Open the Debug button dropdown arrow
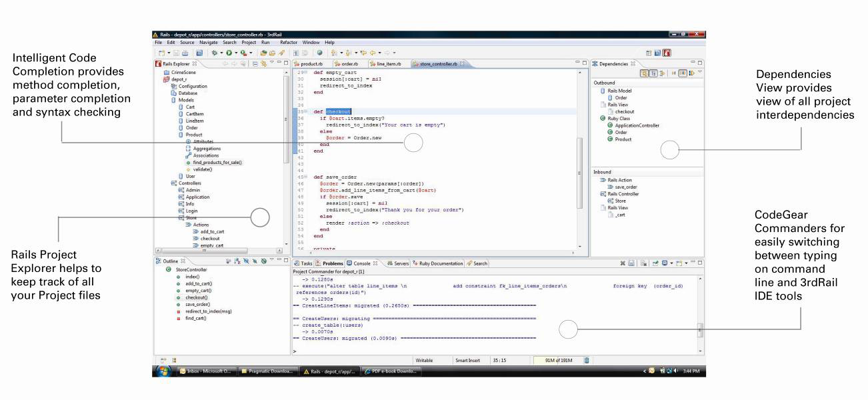Viewport: 868px width, 400px height. pyautogui.click(x=221, y=53)
